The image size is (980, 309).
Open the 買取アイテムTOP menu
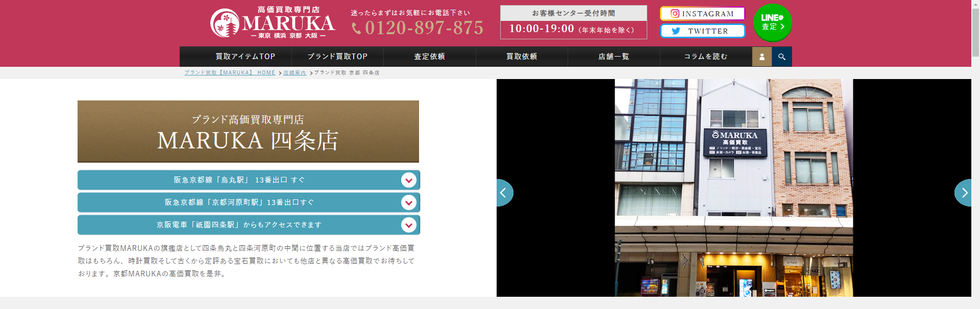click(245, 57)
